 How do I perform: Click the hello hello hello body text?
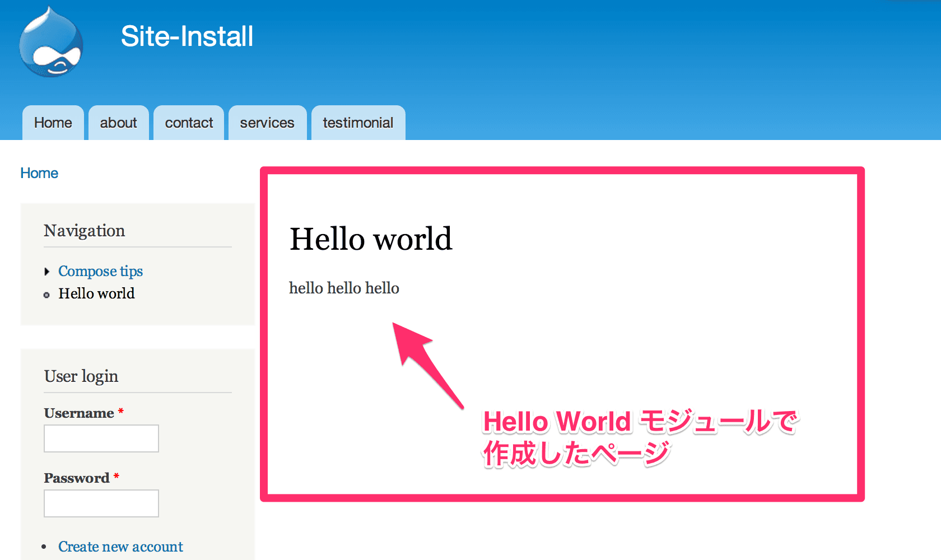point(344,288)
